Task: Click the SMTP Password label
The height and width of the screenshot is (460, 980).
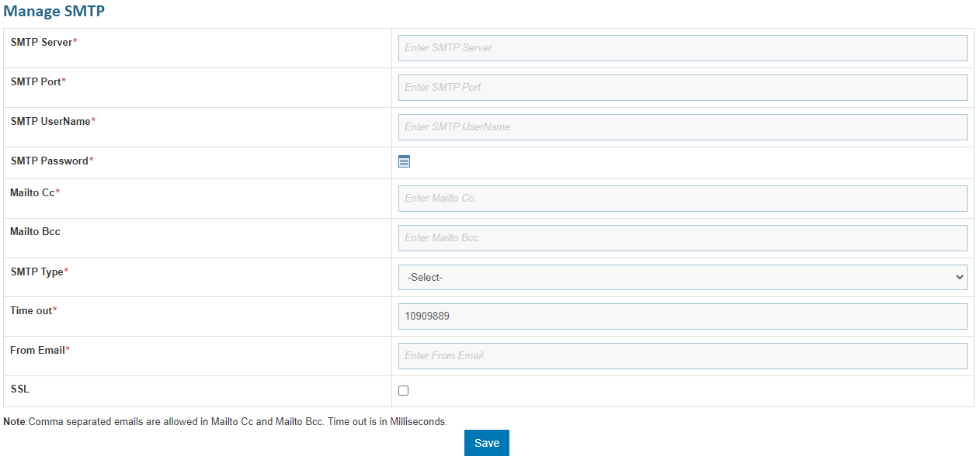Action: [48, 161]
